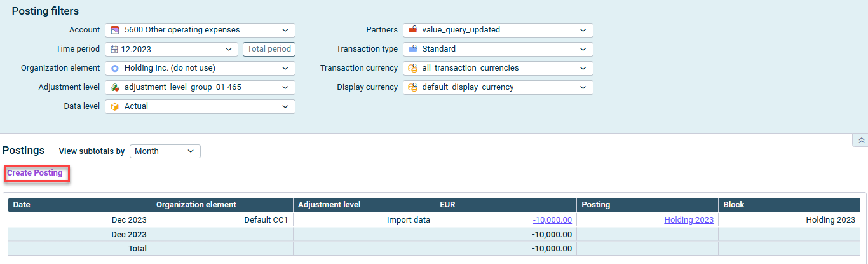Image resolution: width=868 pixels, height=264 pixels.
Task: Expand the Data level Actual dropdown
Action: 285,106
